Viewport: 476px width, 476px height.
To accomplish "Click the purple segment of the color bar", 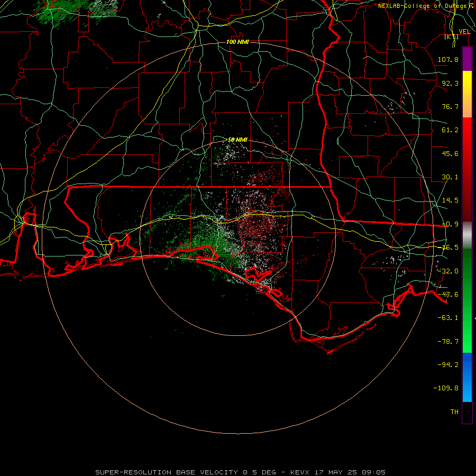I will coord(467,59).
